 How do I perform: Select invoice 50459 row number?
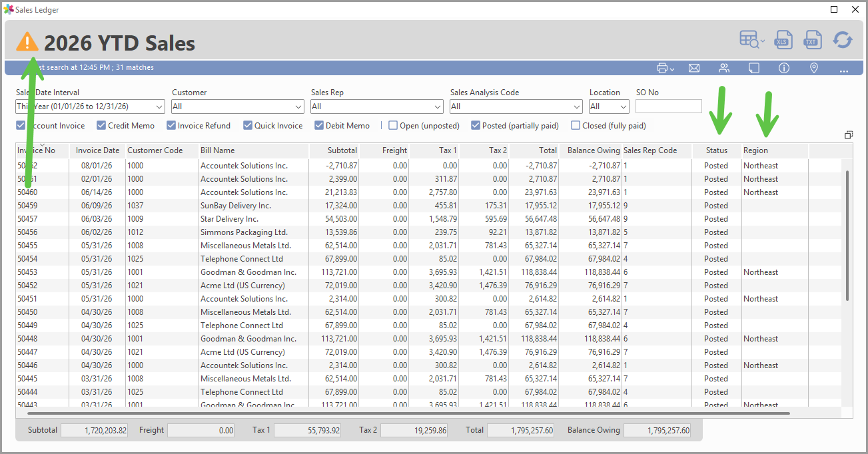pyautogui.click(x=27, y=206)
